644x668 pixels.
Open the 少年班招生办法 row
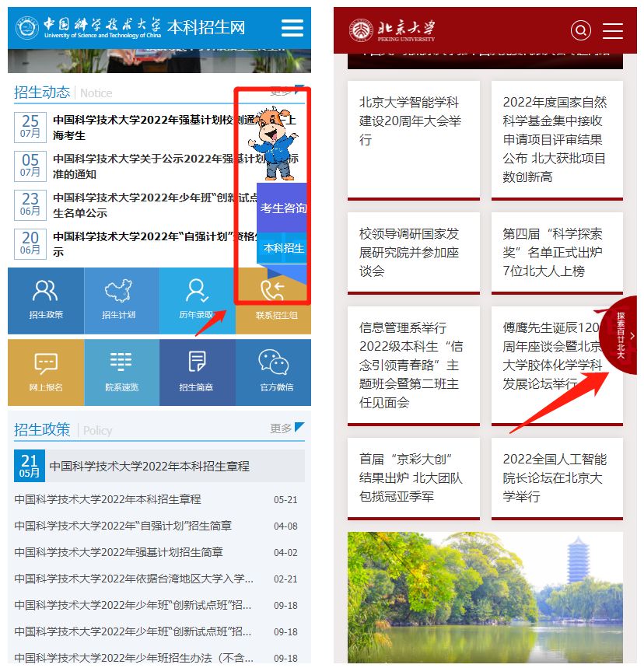point(156,658)
